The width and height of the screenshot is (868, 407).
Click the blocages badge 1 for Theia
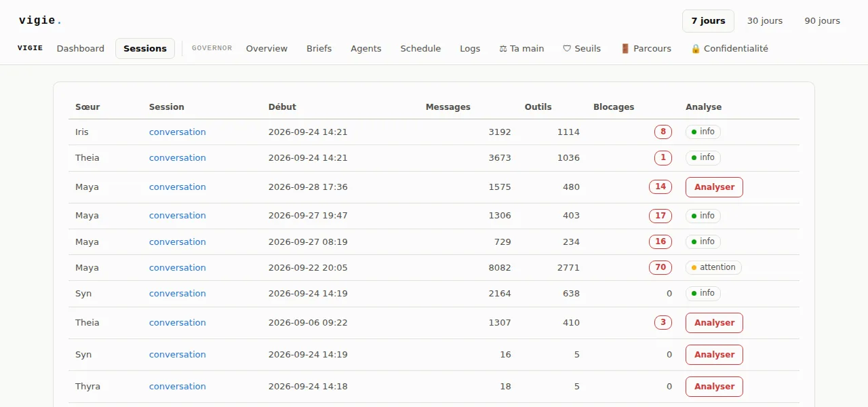point(663,158)
